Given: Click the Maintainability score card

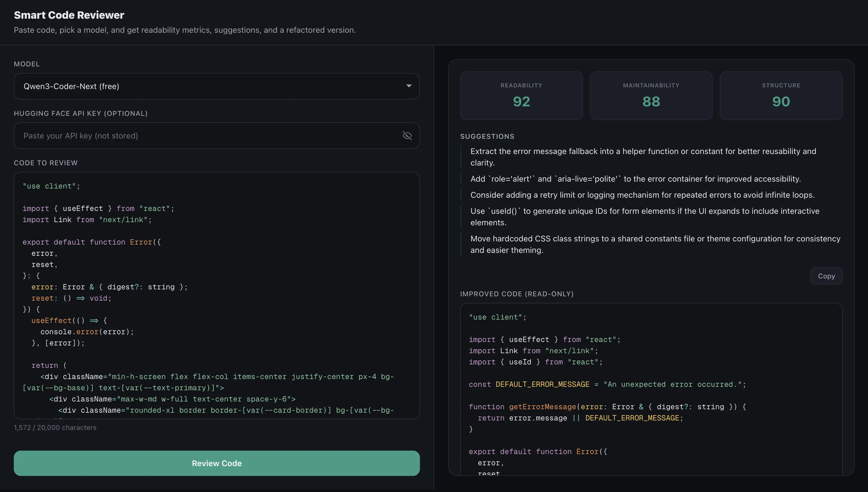Looking at the screenshot, I should (x=651, y=96).
